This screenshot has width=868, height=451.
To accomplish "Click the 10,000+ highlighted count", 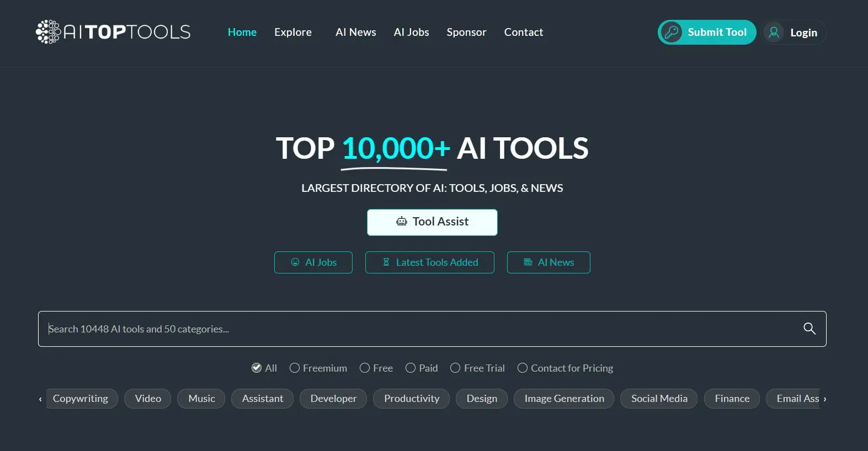I will click(x=396, y=149).
